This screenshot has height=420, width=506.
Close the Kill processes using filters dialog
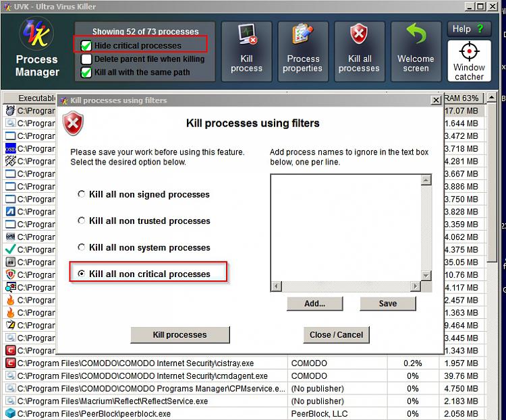coord(436,100)
